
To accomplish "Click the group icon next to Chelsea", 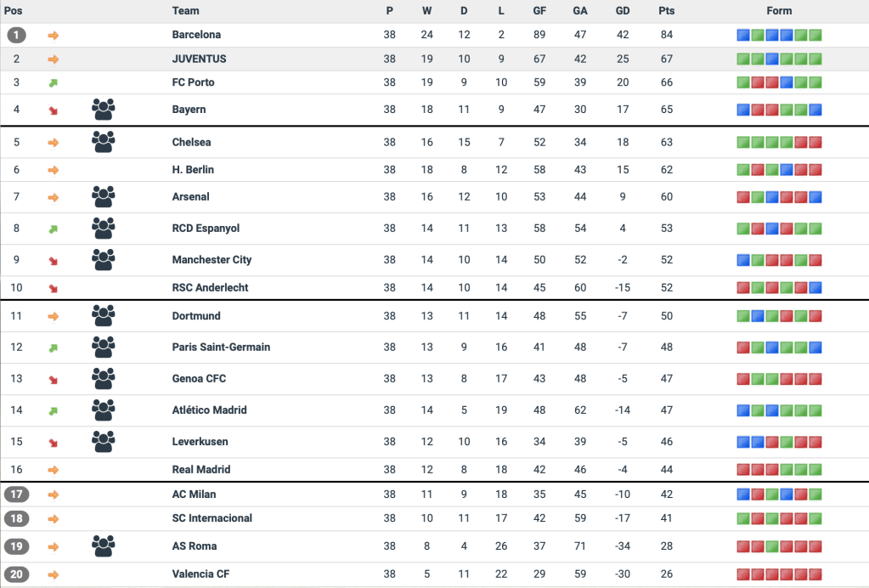I will (x=103, y=142).
